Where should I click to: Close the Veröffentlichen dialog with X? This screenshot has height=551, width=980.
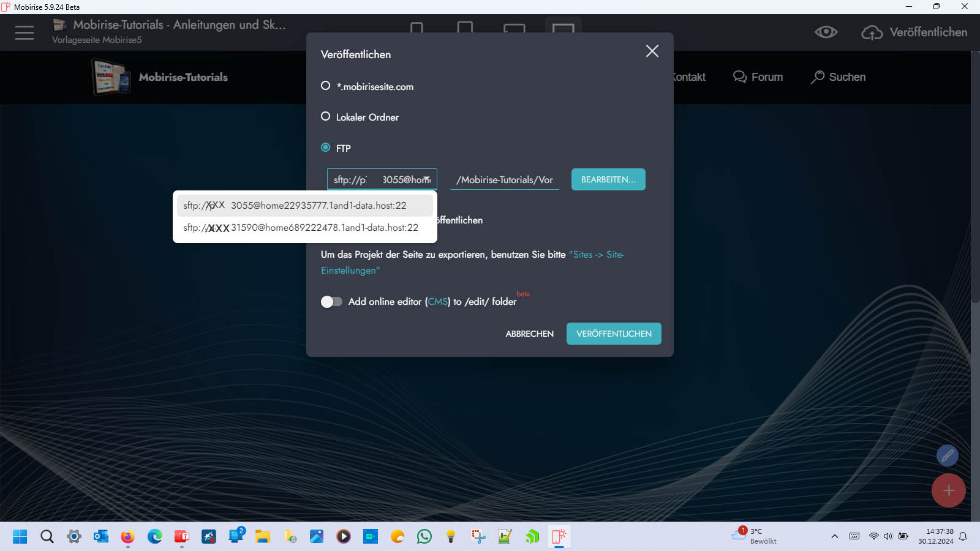pyautogui.click(x=652, y=51)
